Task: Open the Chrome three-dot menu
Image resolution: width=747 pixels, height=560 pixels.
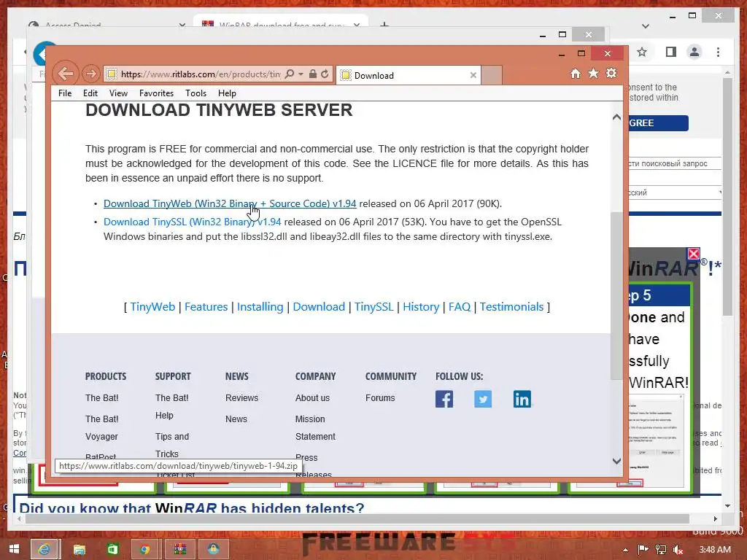Action: [718, 52]
